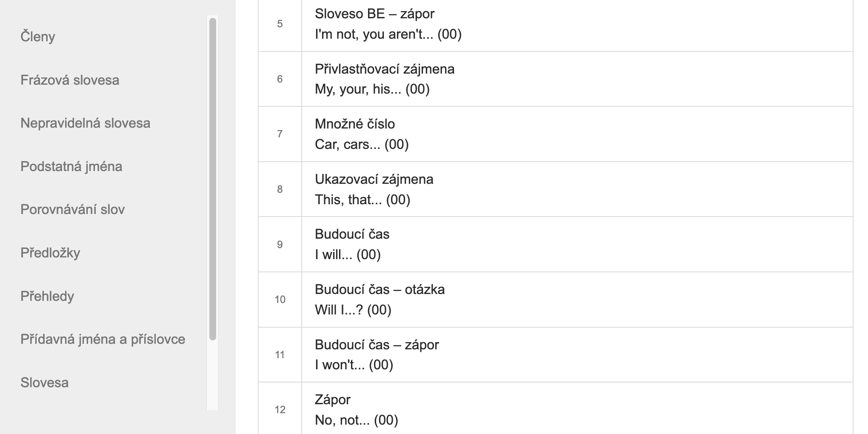This screenshot has height=434, width=868.
Task: Click lesson number 10 cell
Action: pos(280,300)
